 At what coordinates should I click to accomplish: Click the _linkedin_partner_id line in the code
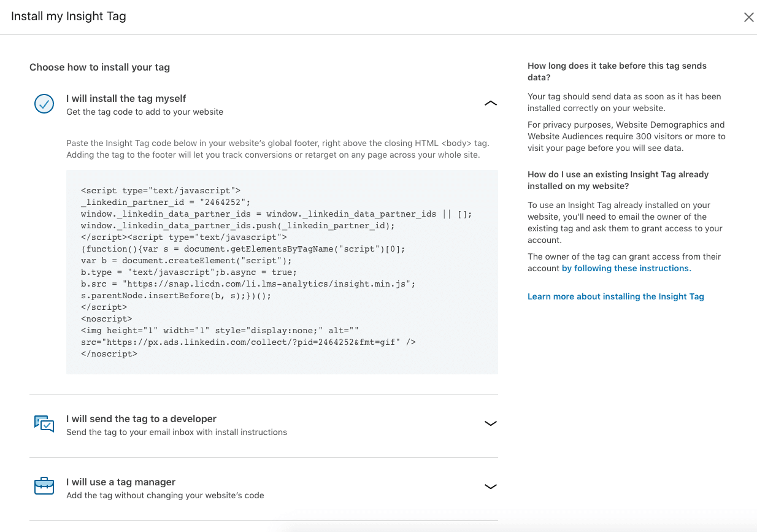point(166,202)
